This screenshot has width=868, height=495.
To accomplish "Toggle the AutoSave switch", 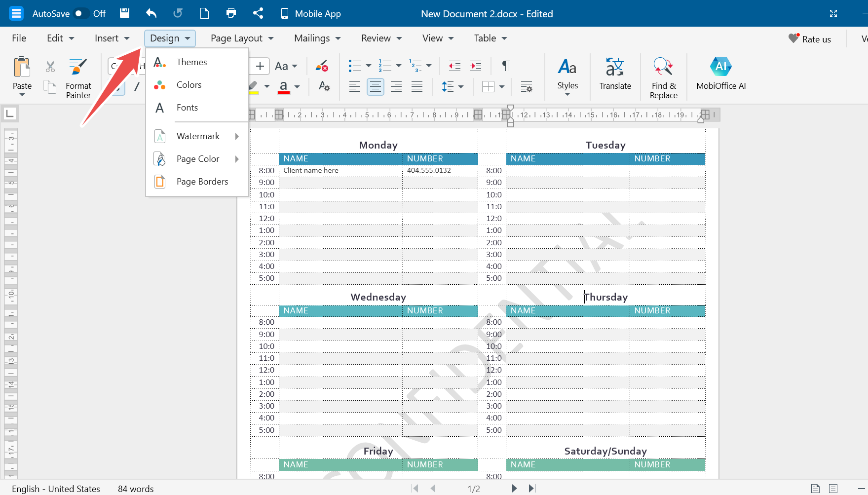I will point(81,13).
